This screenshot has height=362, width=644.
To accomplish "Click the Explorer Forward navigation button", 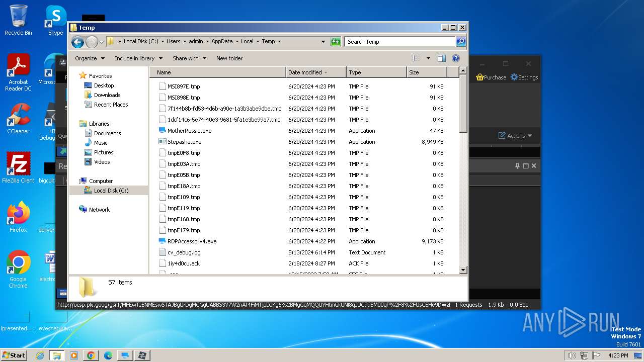I will 92,42.
